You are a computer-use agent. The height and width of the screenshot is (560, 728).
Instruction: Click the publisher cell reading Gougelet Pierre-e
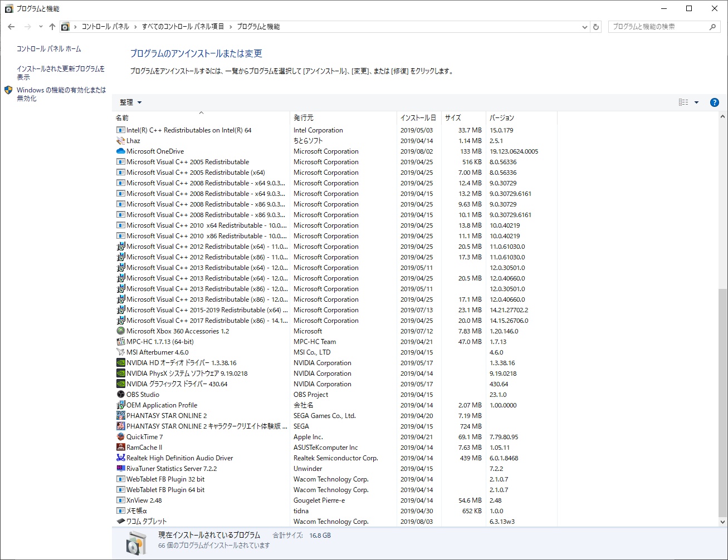pos(319,500)
